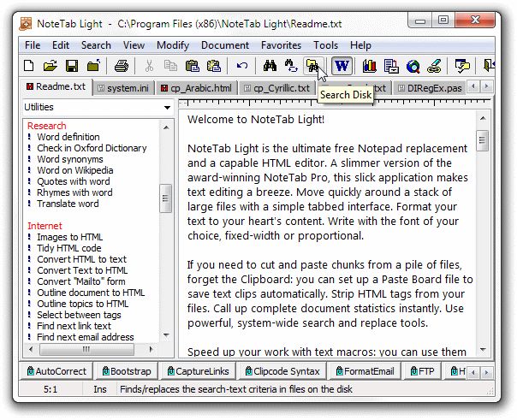Run the Word synonyms clip
This screenshot has width=517, height=420.
coord(69,159)
